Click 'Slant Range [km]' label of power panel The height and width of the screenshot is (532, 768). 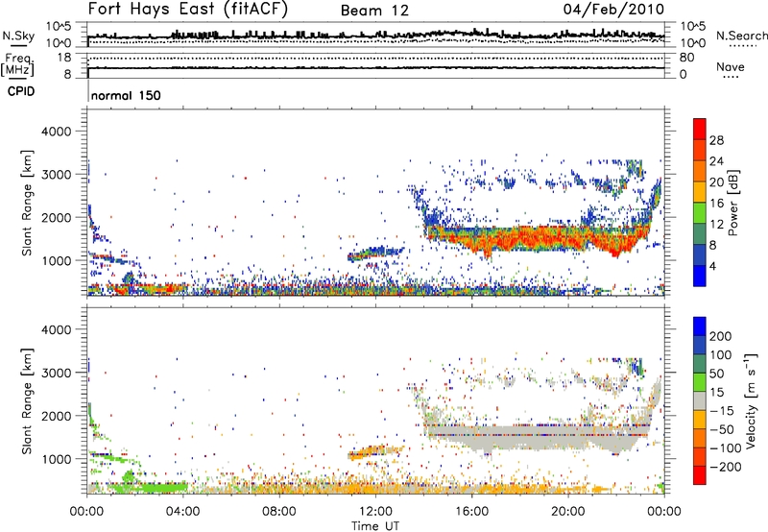pos(27,203)
